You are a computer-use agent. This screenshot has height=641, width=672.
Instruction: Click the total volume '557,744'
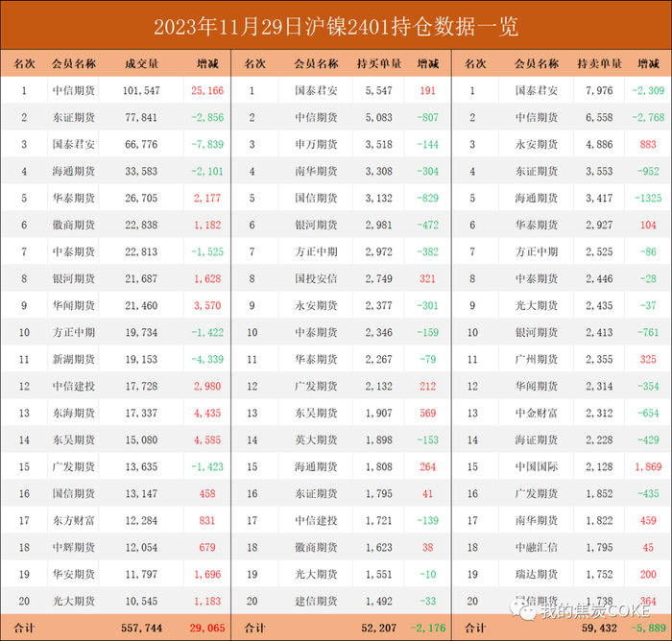[x=141, y=629]
